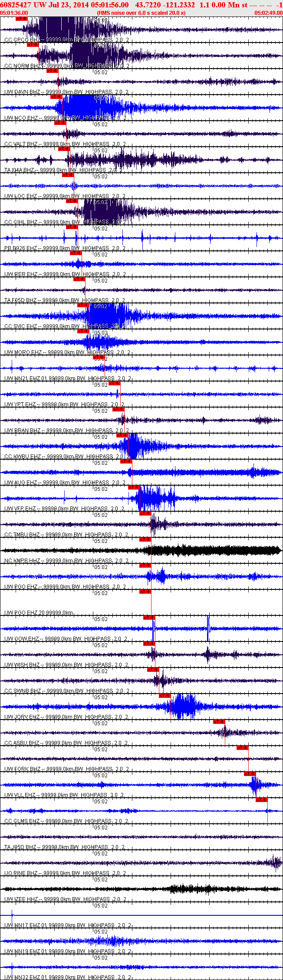Viewport: 283px width, 980px height.
Task: Select the UW VFP EHZ station label
Action: tap(64, 509)
